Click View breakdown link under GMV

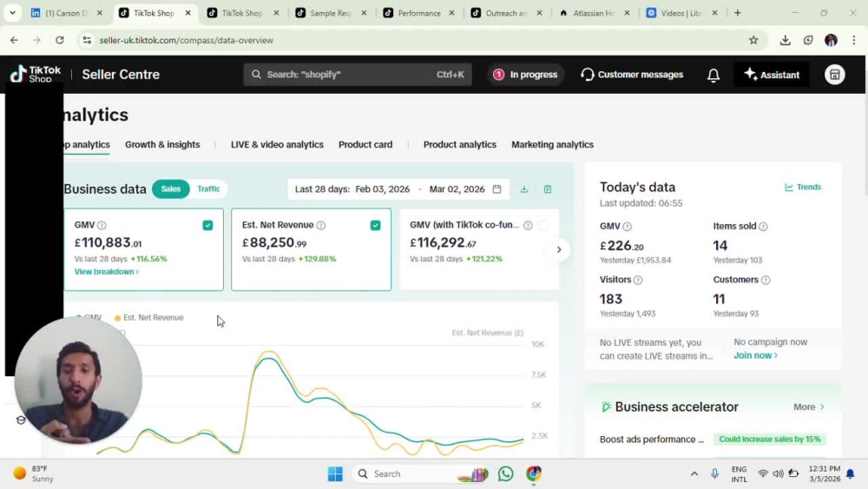tap(106, 272)
